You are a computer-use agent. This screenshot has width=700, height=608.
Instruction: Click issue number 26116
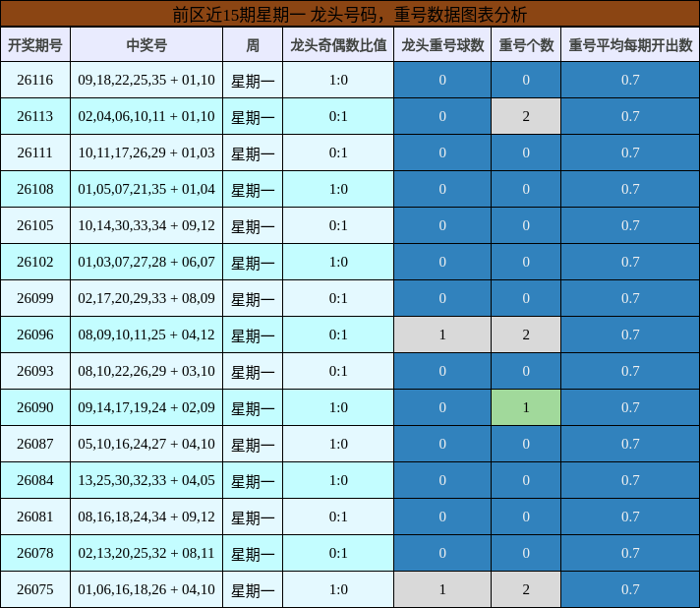point(35,80)
